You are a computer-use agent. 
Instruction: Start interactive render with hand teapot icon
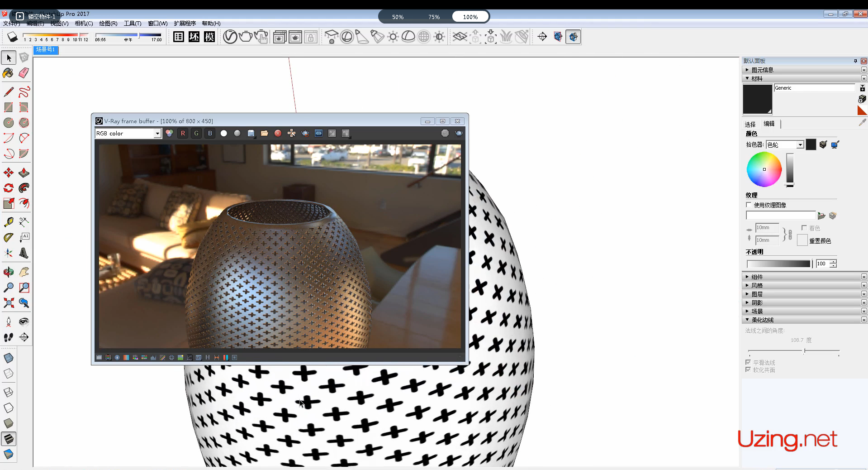pos(261,37)
